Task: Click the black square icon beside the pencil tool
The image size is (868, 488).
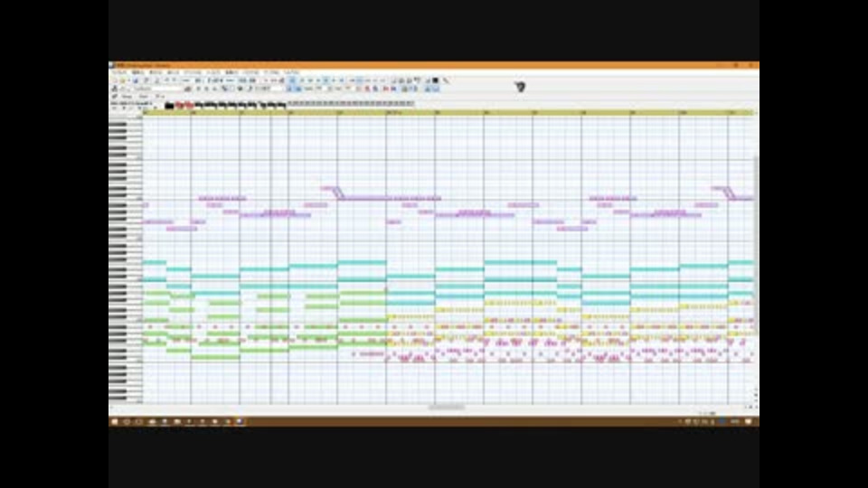Action: tap(436, 80)
